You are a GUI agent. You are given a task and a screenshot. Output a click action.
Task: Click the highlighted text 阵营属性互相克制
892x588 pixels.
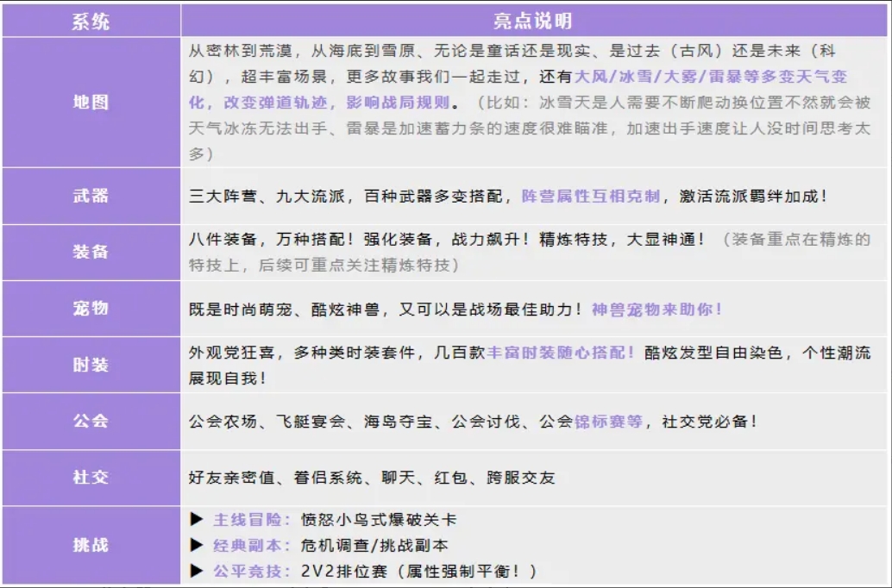coord(591,197)
